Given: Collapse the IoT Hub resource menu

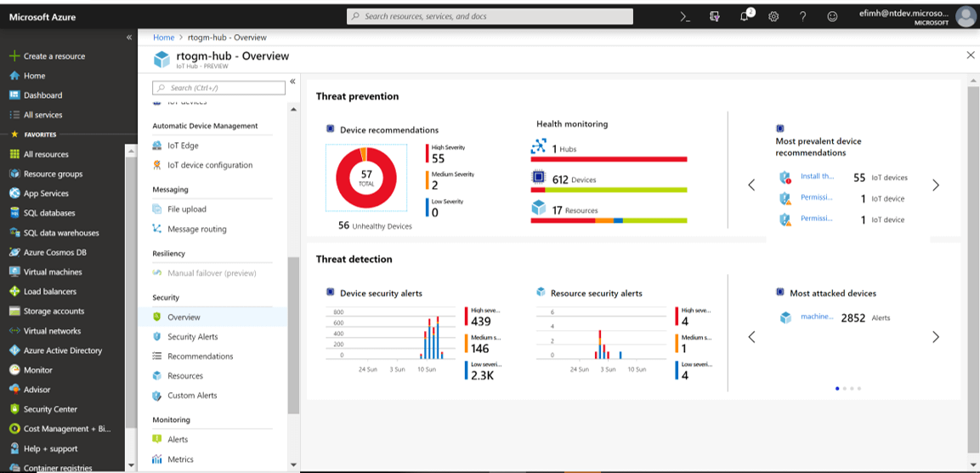Looking at the screenshot, I should point(292,82).
